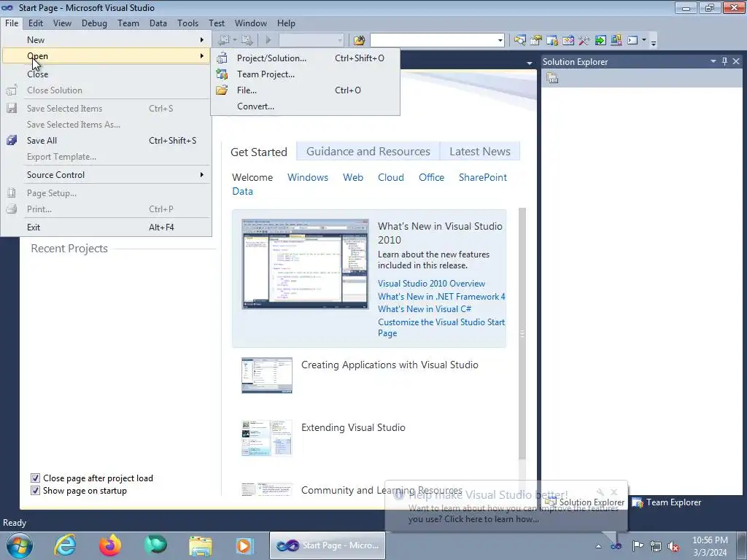Open the Debug menu
Screen dimensions: 747x560
point(94,23)
